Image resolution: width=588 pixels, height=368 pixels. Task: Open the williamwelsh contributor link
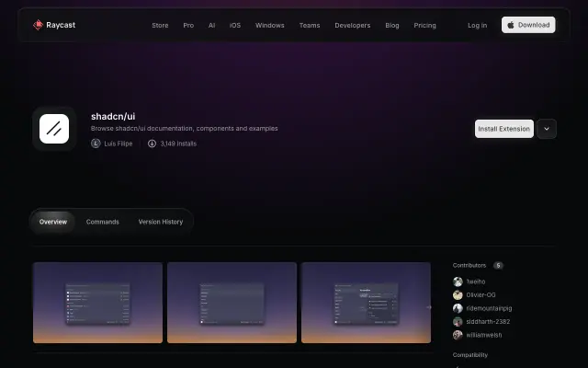pos(484,335)
